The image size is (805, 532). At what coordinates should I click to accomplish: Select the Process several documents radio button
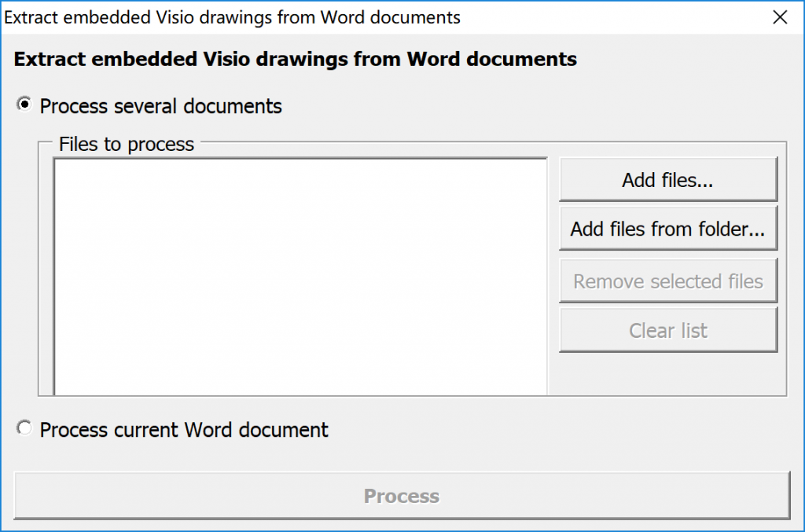point(25,105)
